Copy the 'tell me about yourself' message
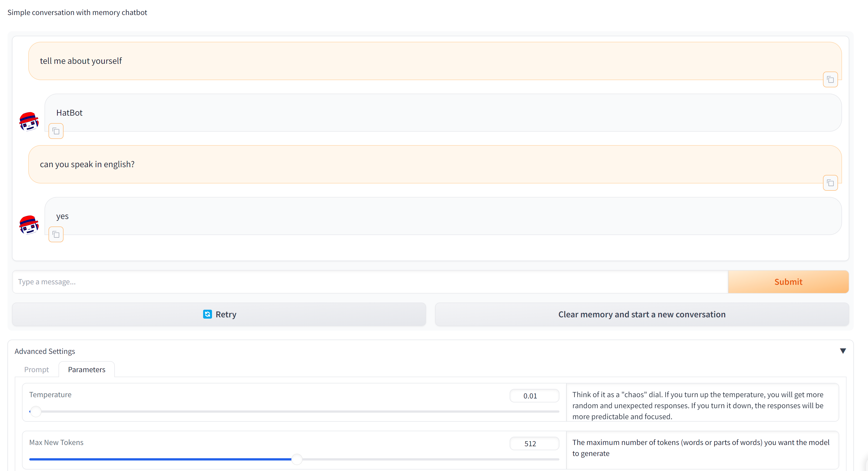This screenshot has width=868, height=471. 830,80
